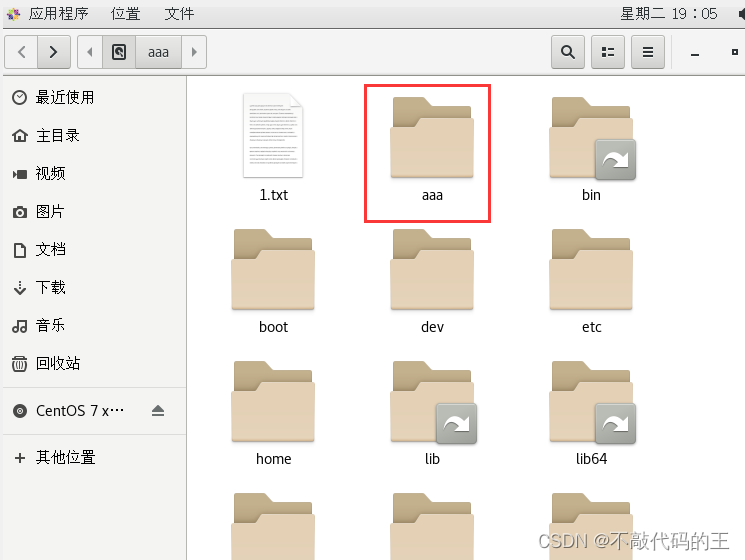
Task: Open 视频 folder in sidebar
Action: (95, 173)
